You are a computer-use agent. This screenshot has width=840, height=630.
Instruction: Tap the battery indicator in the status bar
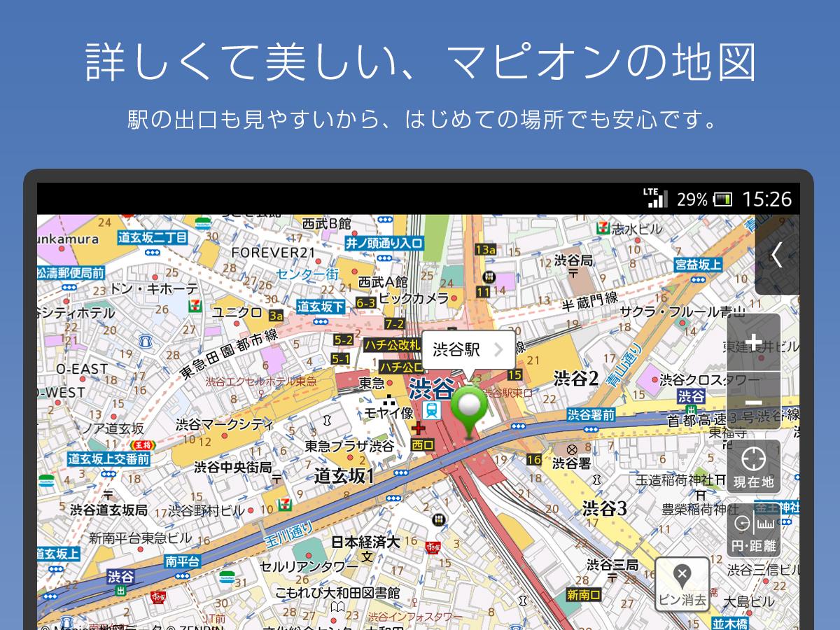(x=722, y=198)
